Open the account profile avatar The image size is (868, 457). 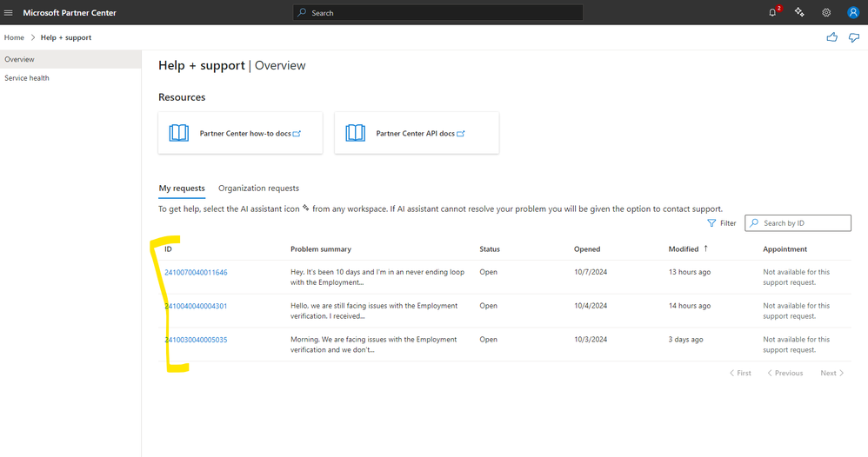(853, 12)
